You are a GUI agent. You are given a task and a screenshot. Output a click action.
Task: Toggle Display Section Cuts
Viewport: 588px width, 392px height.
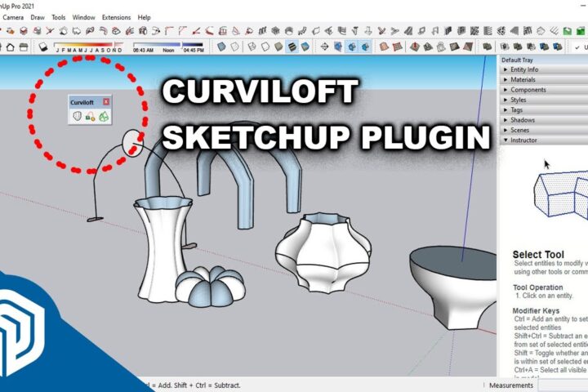pyautogui.click(x=352, y=47)
